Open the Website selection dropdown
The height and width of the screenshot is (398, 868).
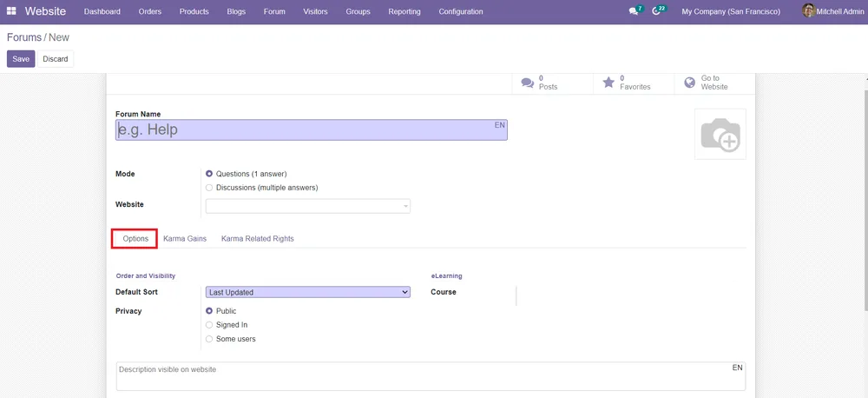[x=308, y=206]
